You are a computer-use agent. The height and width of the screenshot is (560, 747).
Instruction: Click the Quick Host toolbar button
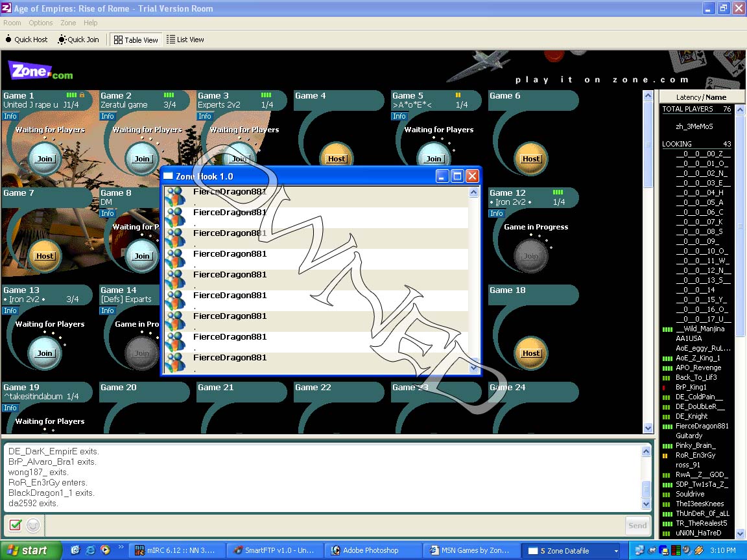pyautogui.click(x=27, y=40)
